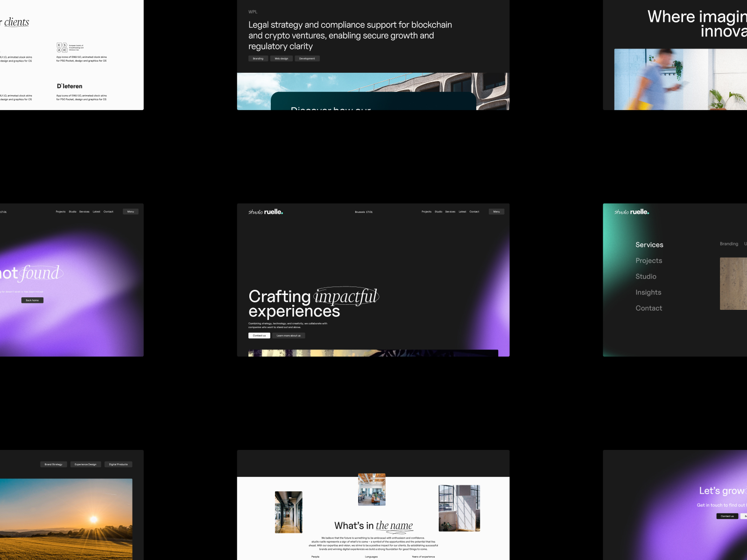Select Services in the green overlay menu
The width and height of the screenshot is (747, 560).
(649, 245)
